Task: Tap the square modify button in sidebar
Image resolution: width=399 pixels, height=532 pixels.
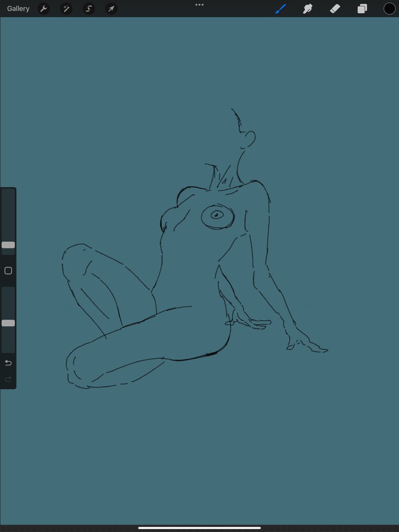Action: pos(8,270)
